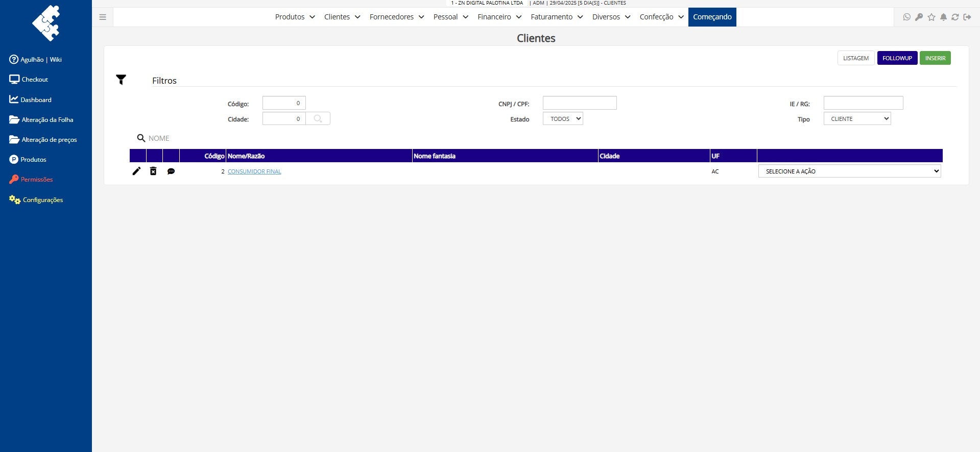The image size is (980, 452).
Task: Open Configurações in sidebar
Action: pos(36,199)
